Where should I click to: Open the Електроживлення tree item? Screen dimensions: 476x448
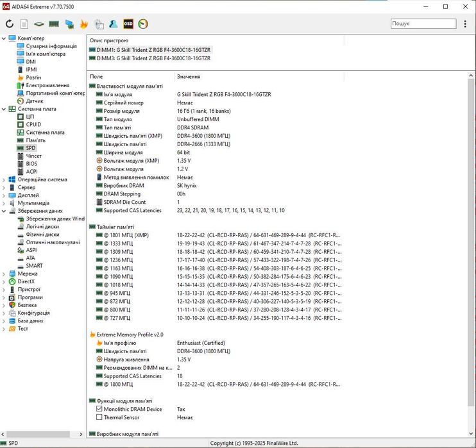(47, 85)
